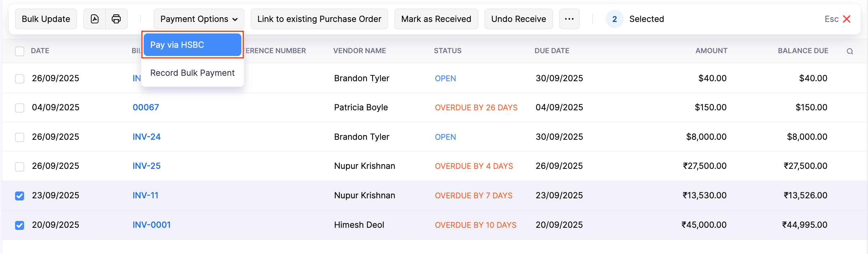Select Pay via HSBC option

tap(192, 45)
